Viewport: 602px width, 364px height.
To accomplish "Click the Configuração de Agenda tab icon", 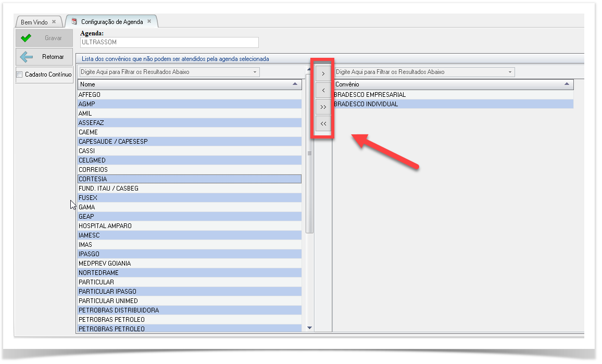I will 74,22.
